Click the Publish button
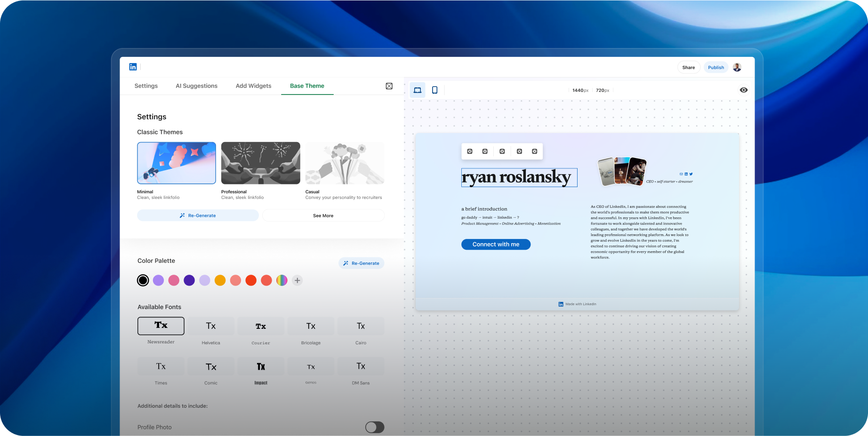868x436 pixels. click(716, 67)
